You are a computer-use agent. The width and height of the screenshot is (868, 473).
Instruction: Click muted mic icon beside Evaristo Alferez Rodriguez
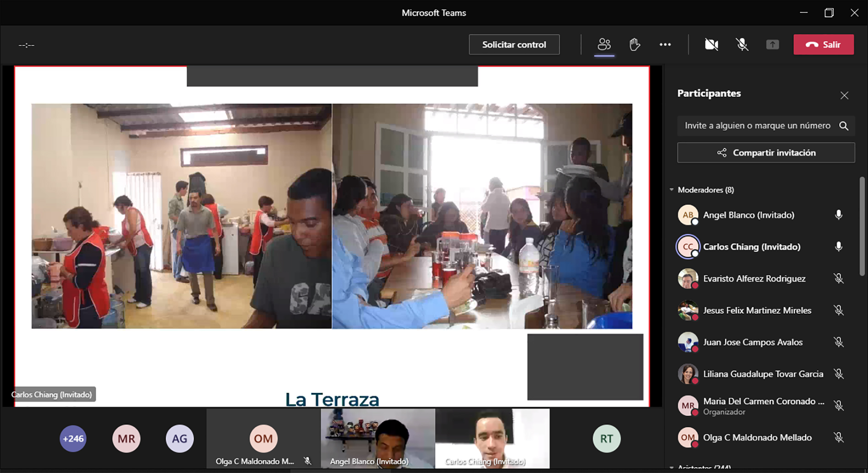(x=838, y=278)
